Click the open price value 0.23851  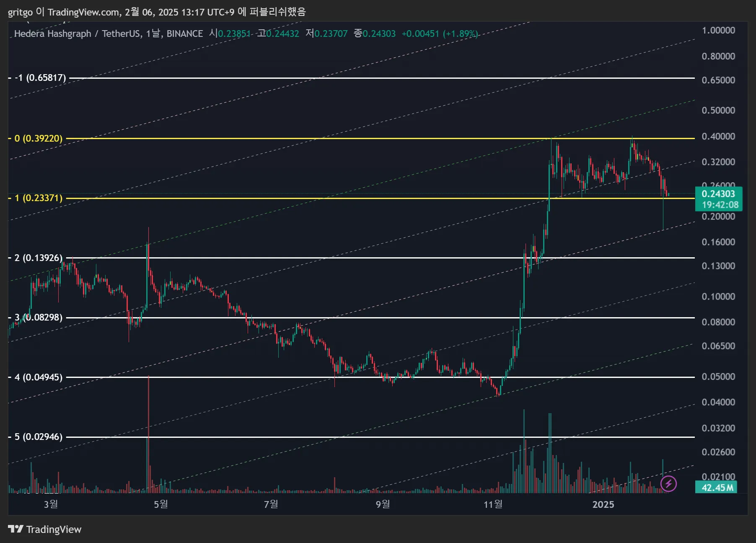234,34
